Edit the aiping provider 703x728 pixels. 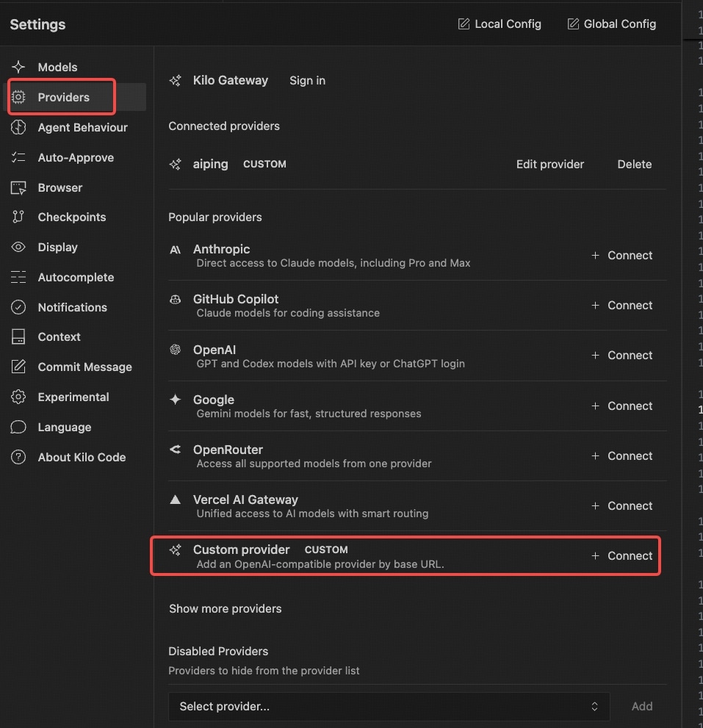tap(549, 164)
